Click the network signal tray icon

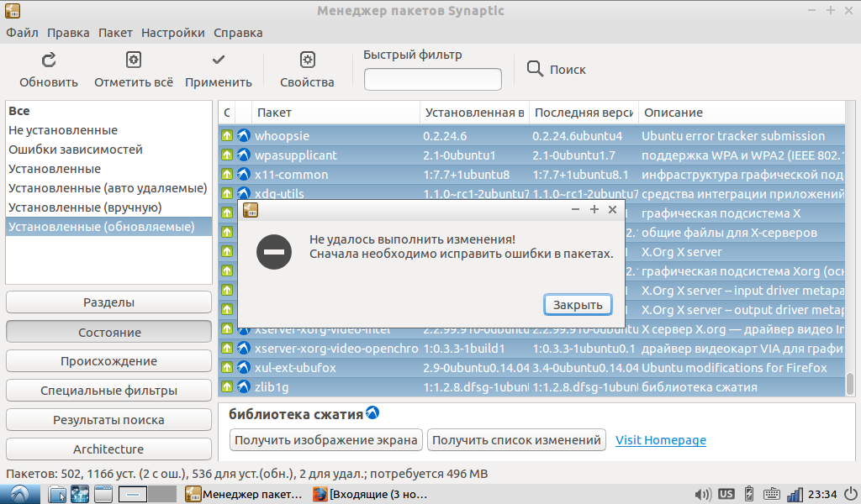pyautogui.click(x=795, y=494)
